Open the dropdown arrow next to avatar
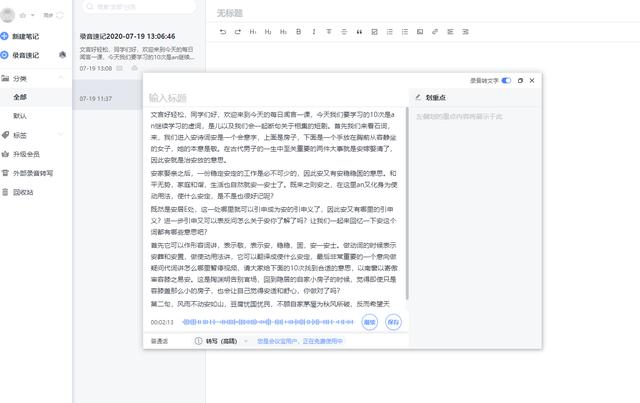The height and width of the screenshot is (403, 640). click(33, 16)
